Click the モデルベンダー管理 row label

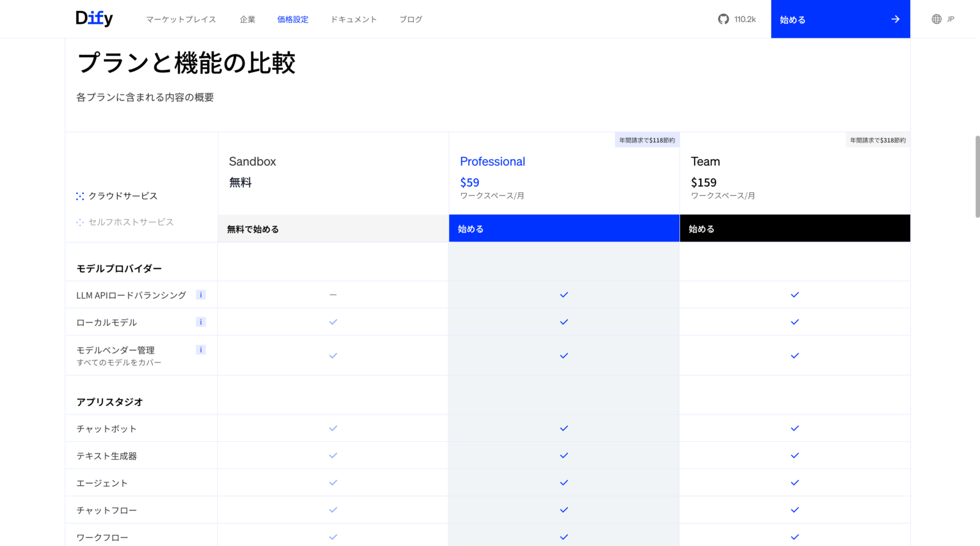[x=115, y=350]
